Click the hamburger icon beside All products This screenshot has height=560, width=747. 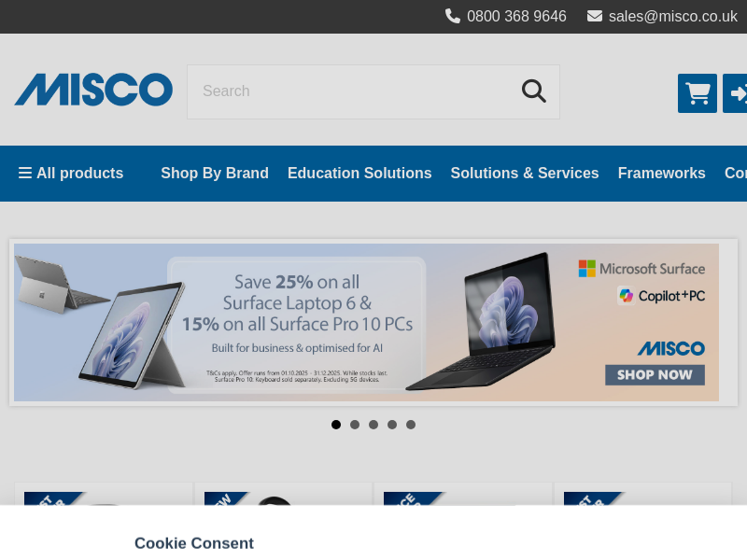25,173
